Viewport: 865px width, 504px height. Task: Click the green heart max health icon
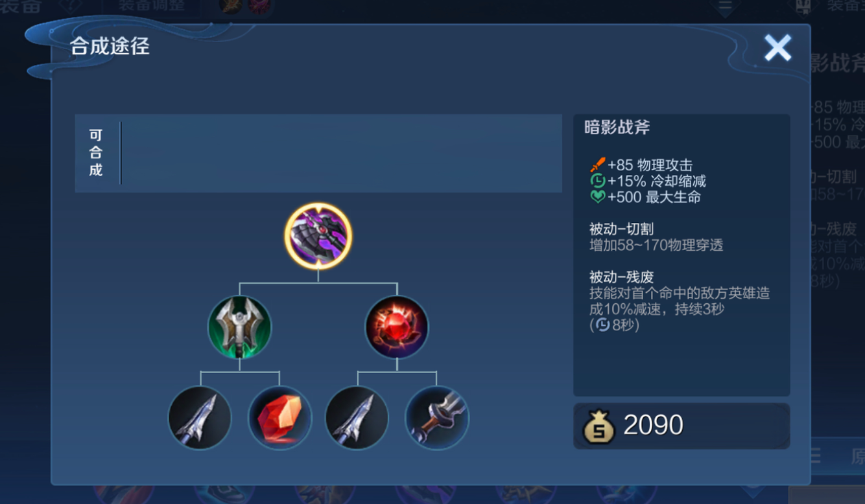(x=597, y=197)
